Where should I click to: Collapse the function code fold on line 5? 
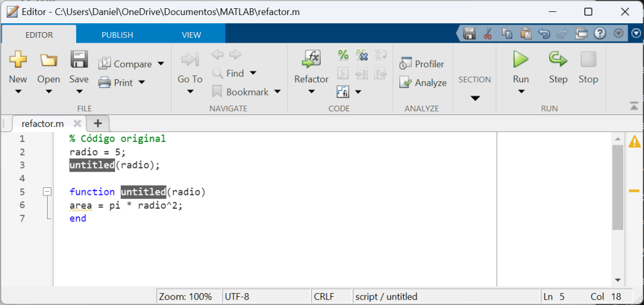coord(47,192)
